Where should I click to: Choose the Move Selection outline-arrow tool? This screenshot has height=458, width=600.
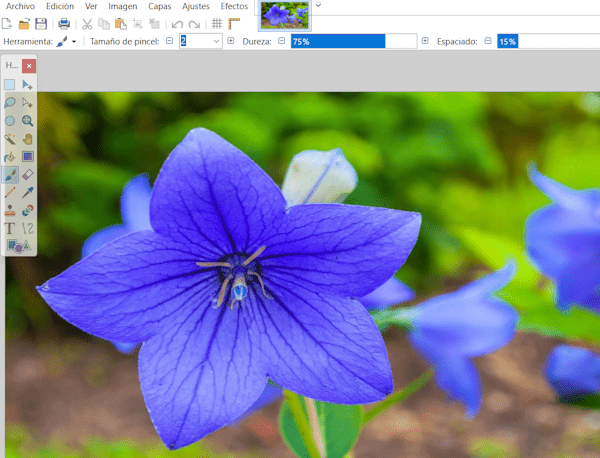[x=27, y=103]
